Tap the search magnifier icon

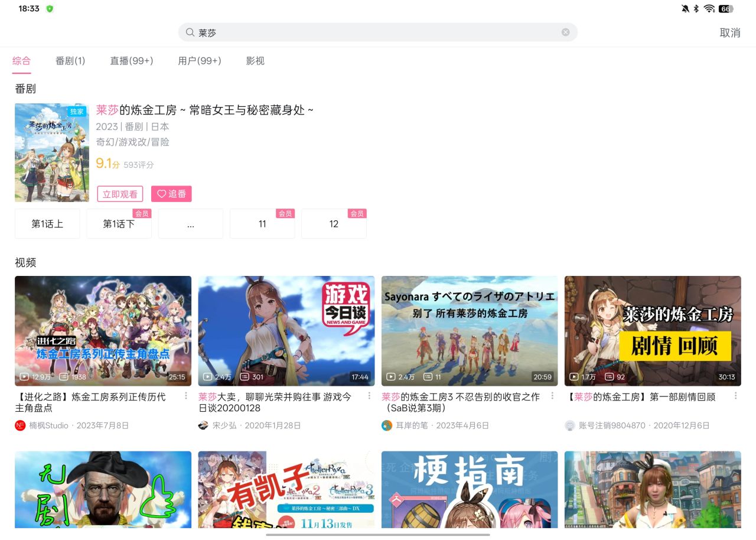click(x=190, y=32)
